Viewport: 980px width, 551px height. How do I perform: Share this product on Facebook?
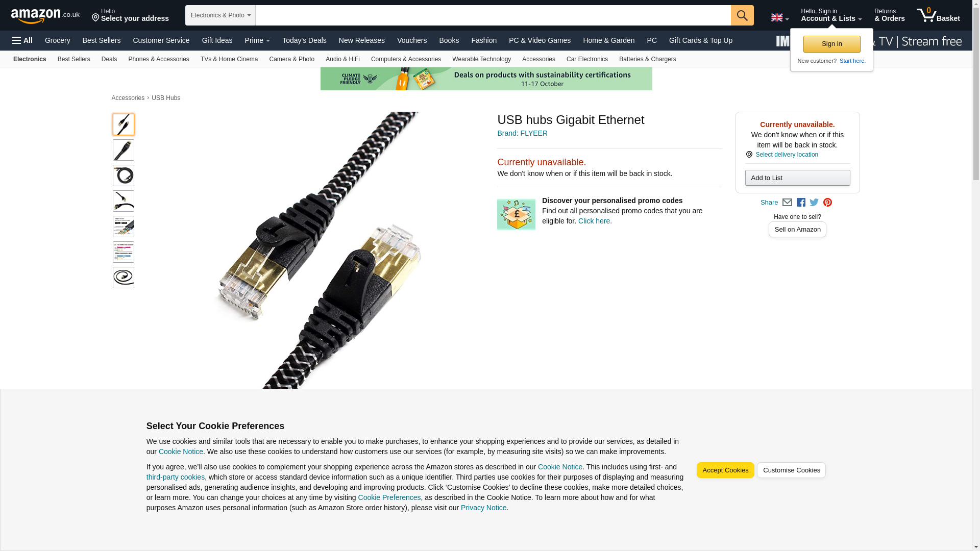(801, 203)
